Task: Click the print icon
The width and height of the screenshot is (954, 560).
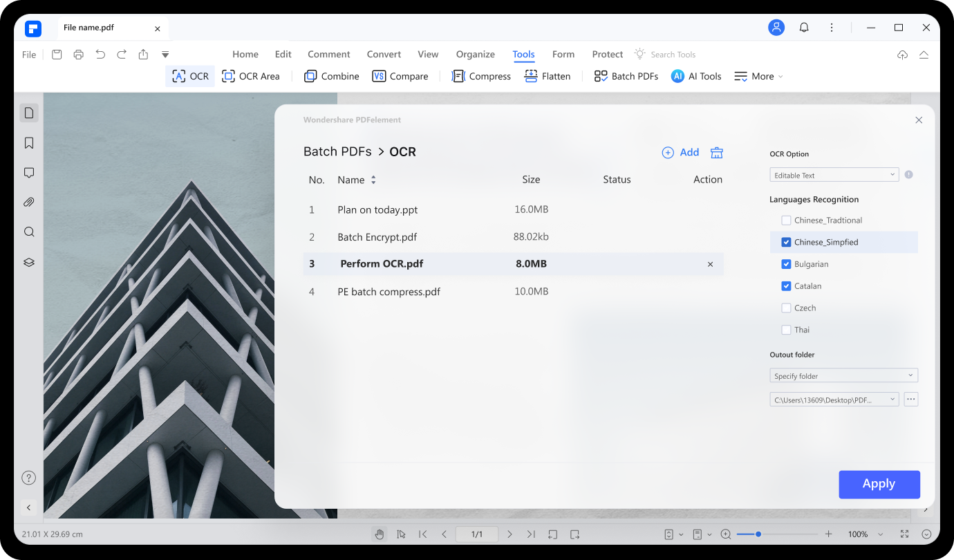Action: [x=79, y=55]
